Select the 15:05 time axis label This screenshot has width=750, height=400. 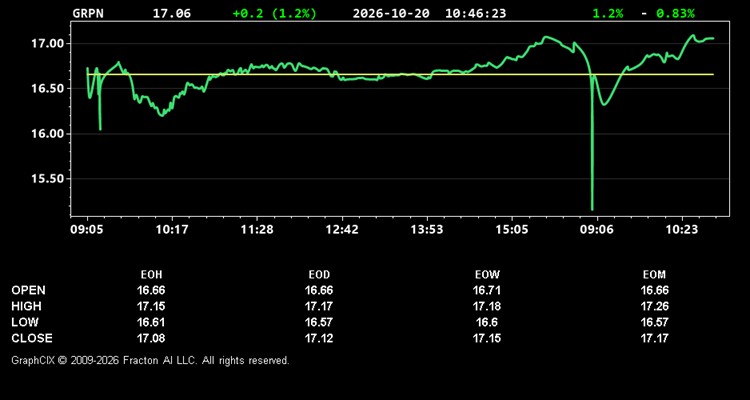click(512, 230)
